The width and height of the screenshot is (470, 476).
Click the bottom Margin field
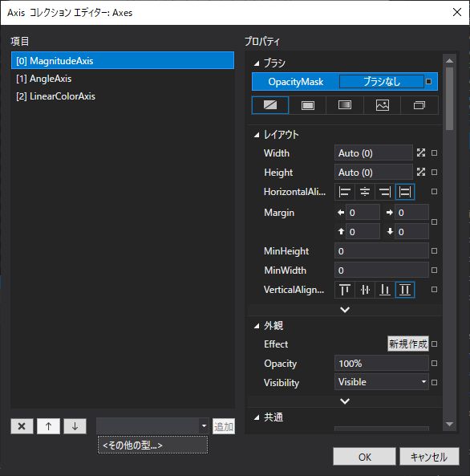[411, 232]
